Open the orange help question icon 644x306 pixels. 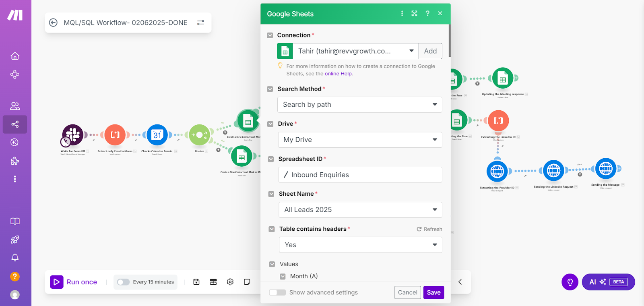coord(15,277)
